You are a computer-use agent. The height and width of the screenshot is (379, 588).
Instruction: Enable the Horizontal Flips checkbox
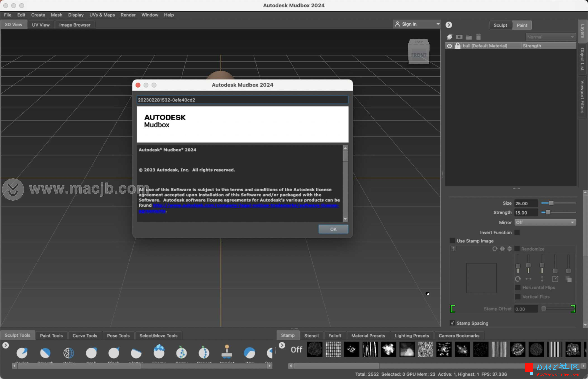point(517,288)
